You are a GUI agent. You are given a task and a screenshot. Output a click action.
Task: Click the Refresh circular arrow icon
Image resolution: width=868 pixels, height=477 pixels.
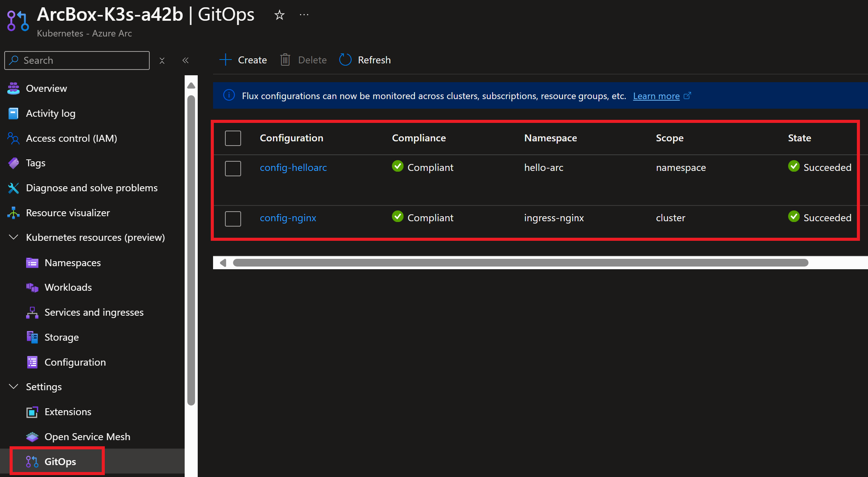pyautogui.click(x=345, y=60)
